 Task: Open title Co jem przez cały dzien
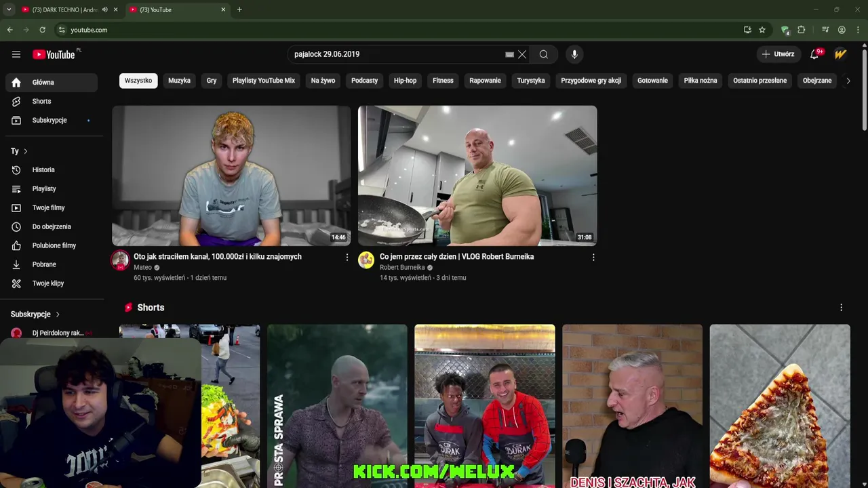[456, 257]
